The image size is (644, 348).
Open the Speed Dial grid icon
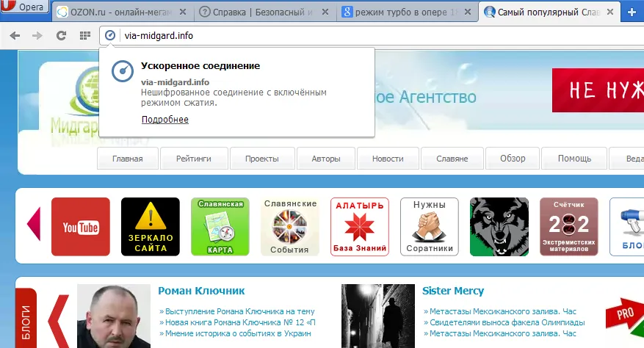85,36
